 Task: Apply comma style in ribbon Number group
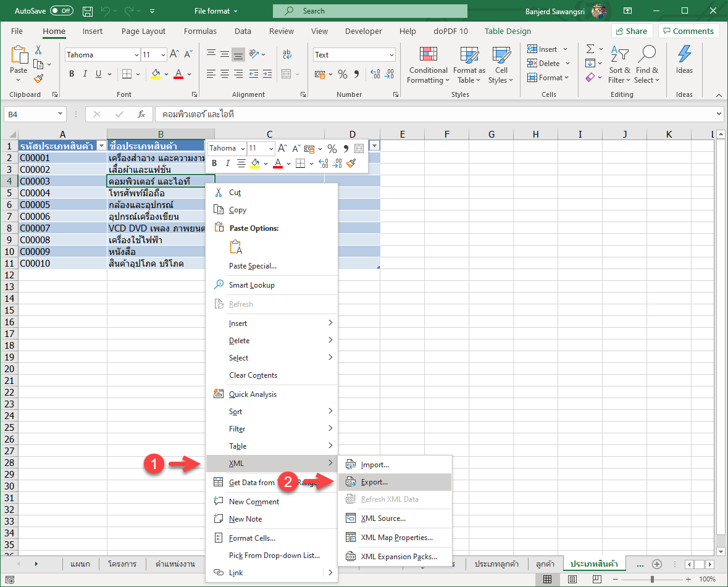click(356, 74)
